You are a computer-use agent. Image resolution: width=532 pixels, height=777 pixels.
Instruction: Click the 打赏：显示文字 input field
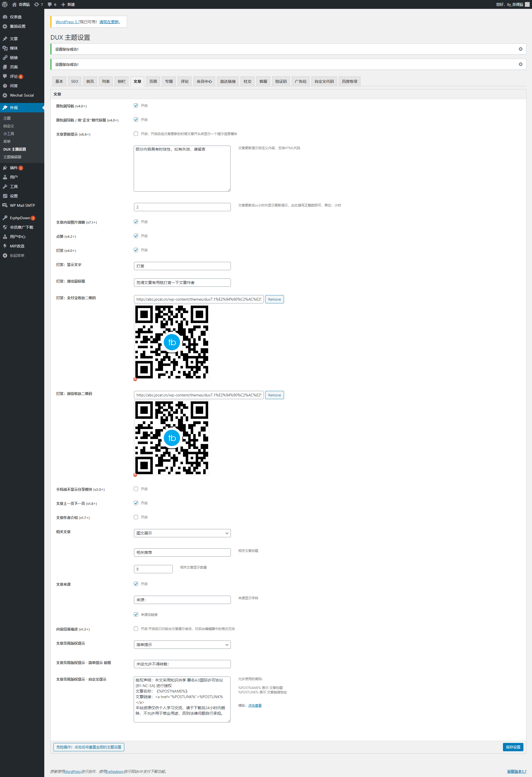182,266
